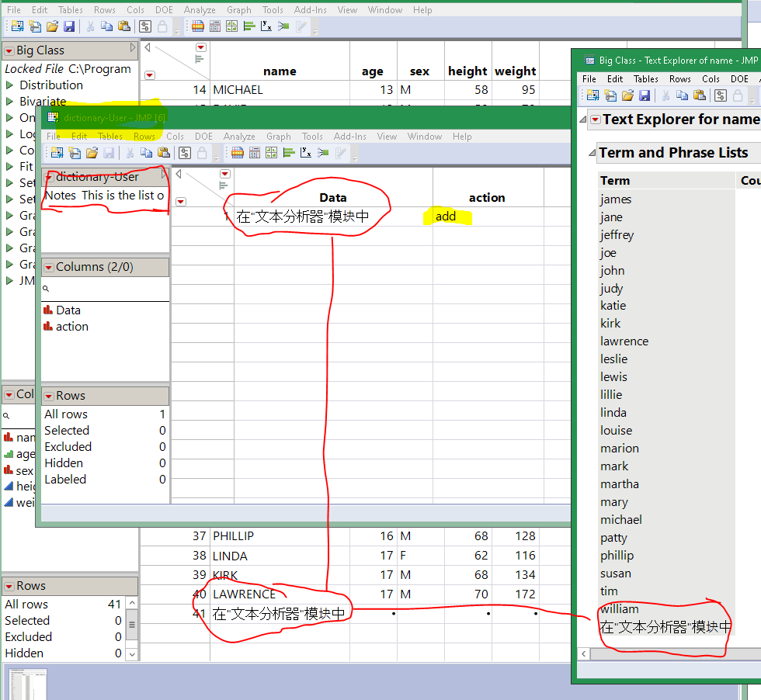The width and height of the screenshot is (761, 700).
Task: Select the action column header
Action: point(487,198)
